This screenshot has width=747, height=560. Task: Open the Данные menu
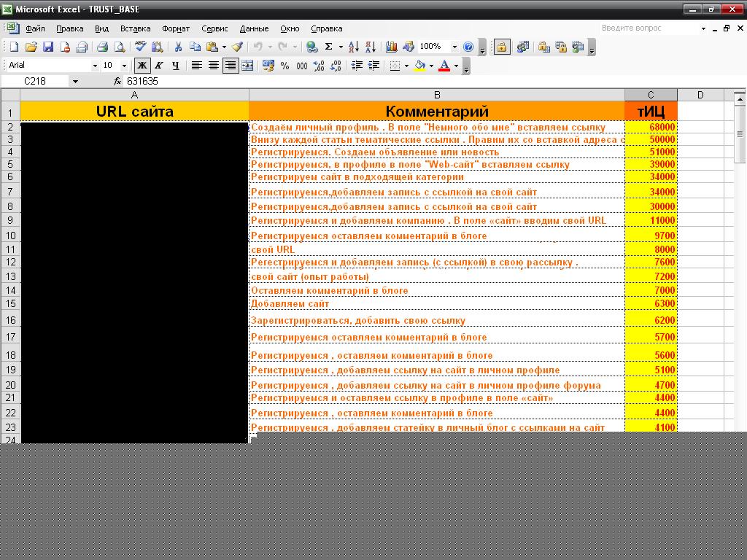tap(254, 28)
